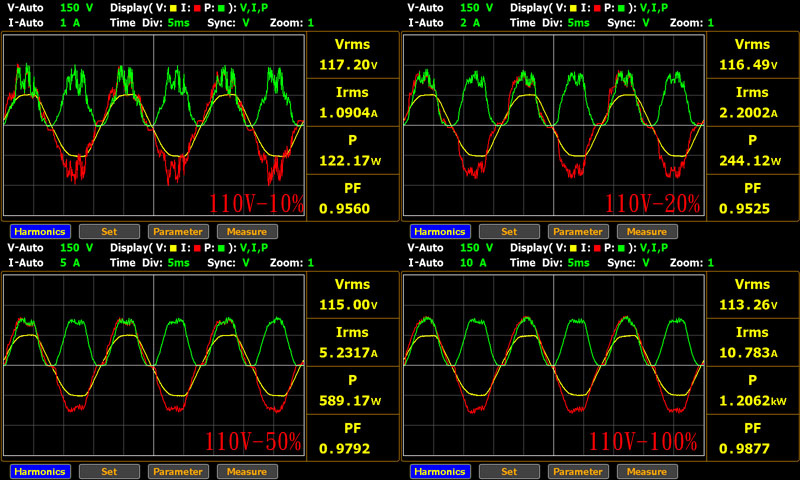Open Harmonics in the 110V-20% panel

(x=440, y=232)
